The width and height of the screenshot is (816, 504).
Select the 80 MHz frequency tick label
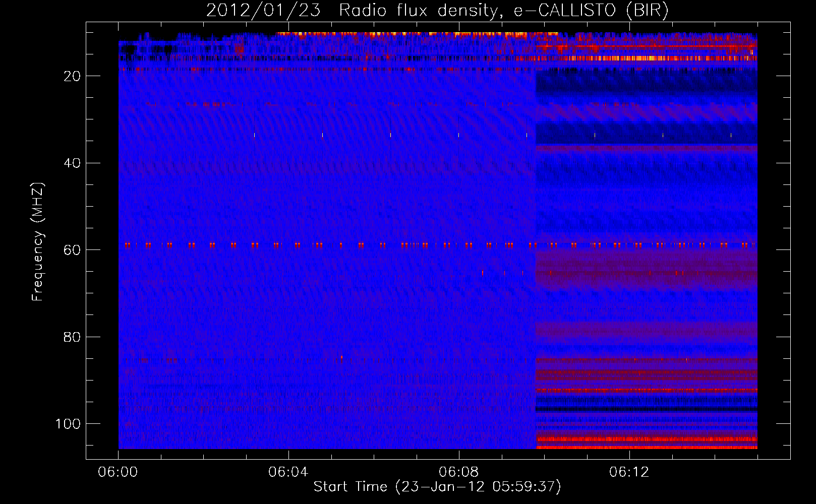(73, 337)
